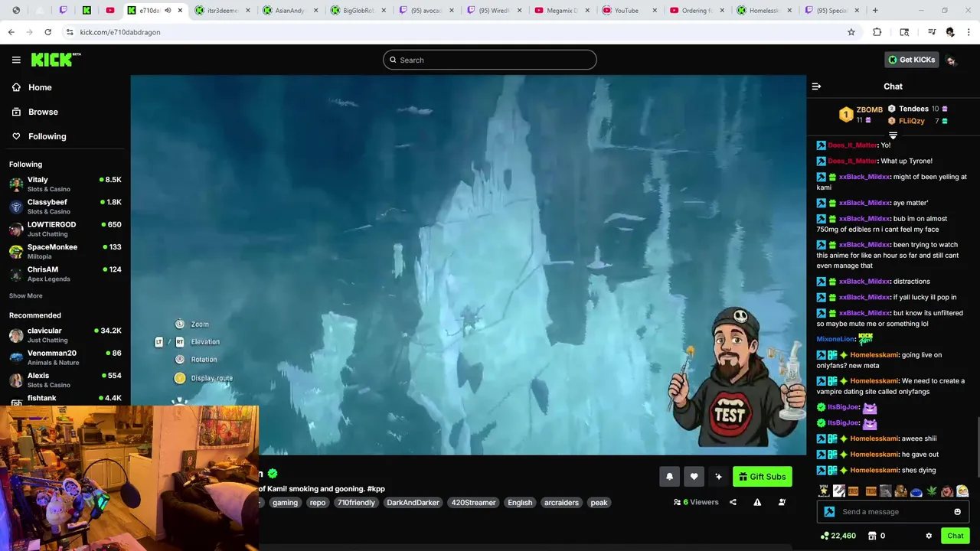
Task: Select the repo tag
Action: coord(318,503)
